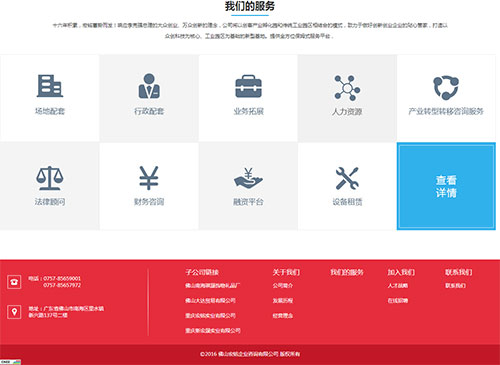Open the larger 联系我们 footer heading
The image size is (500, 365).
[459, 272]
